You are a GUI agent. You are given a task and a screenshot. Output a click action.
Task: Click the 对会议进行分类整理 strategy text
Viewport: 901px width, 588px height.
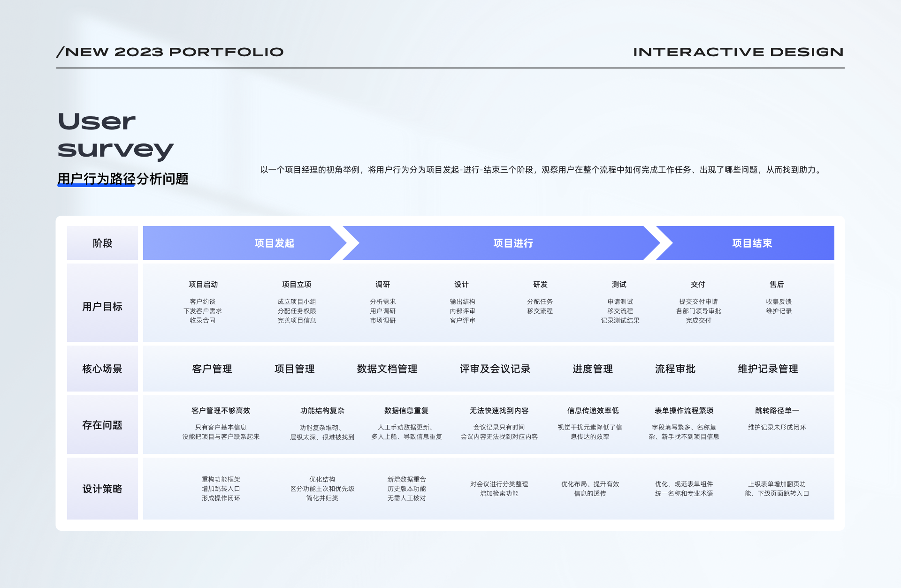[x=499, y=484]
